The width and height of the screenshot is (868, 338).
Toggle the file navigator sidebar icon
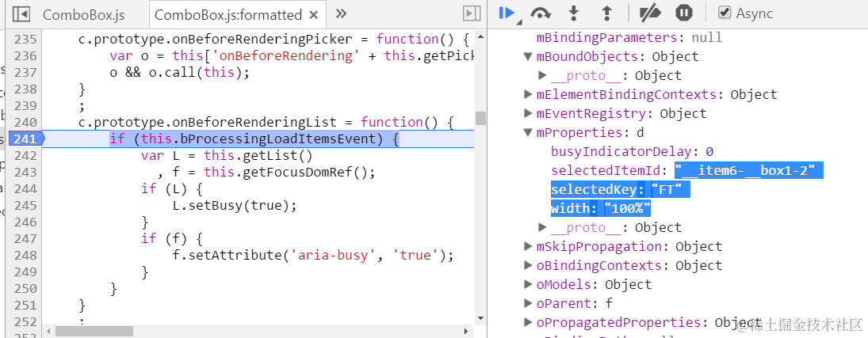pos(21,14)
